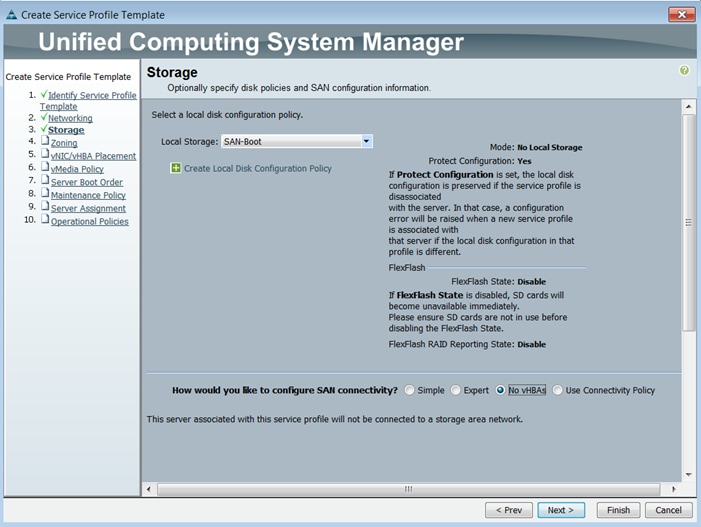Click the page icon beside Maintenance Policy
The height and width of the screenshot is (527, 701).
point(45,193)
